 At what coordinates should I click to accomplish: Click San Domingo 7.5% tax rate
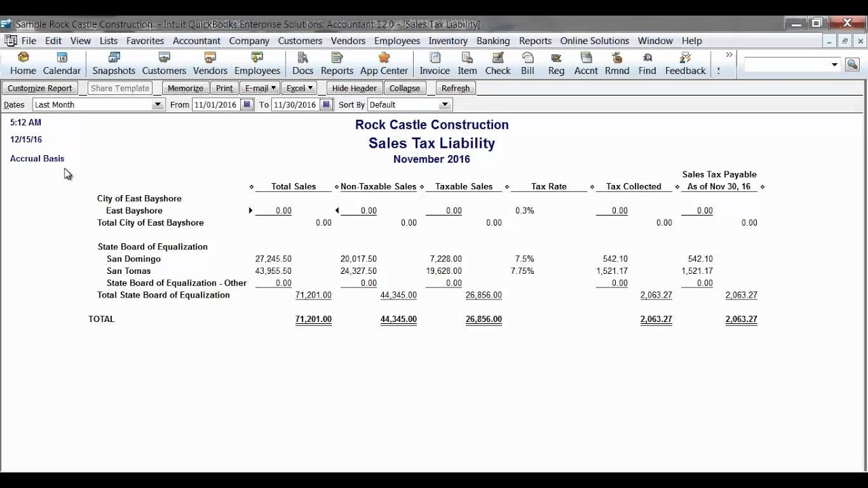click(525, 259)
